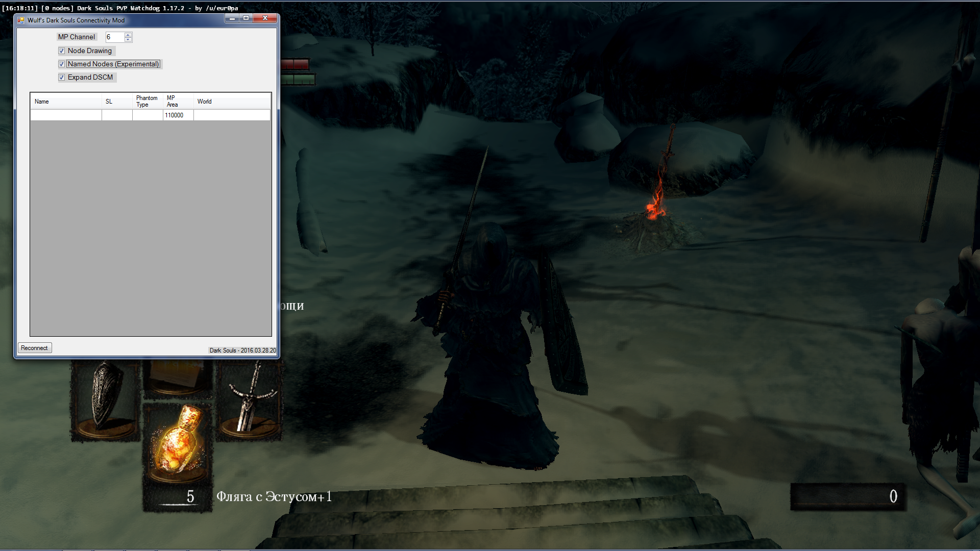The height and width of the screenshot is (551, 980).
Task: Sort table by Name column header
Action: tap(66, 101)
